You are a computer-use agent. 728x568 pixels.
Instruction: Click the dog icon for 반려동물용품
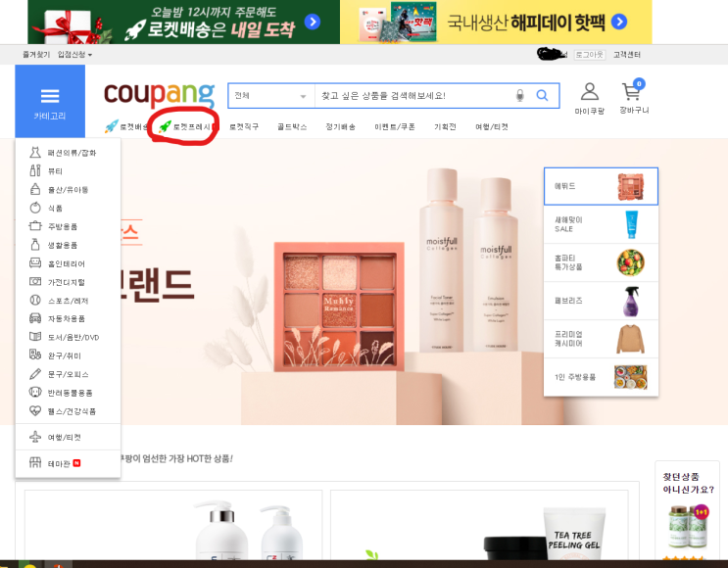tap(35, 392)
